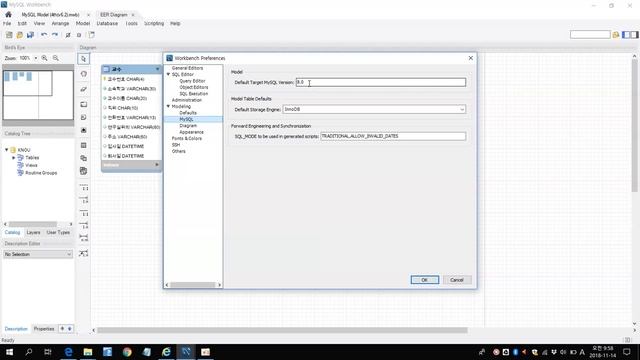Switch to the Properties tab
Screen dimensions: 640x360
pos(44,329)
